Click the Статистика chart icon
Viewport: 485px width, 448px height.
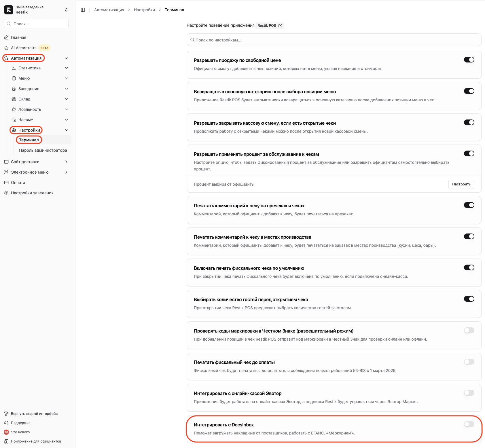point(14,68)
